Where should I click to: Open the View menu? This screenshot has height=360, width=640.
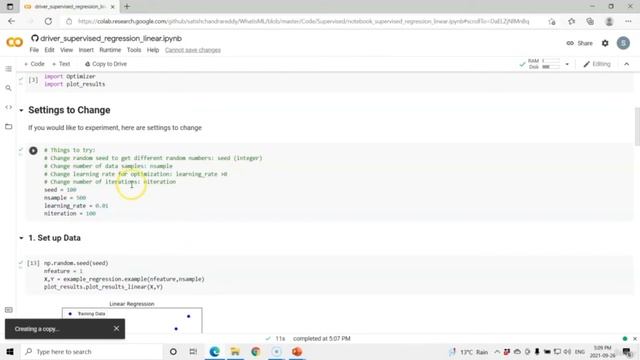[x=67, y=50]
